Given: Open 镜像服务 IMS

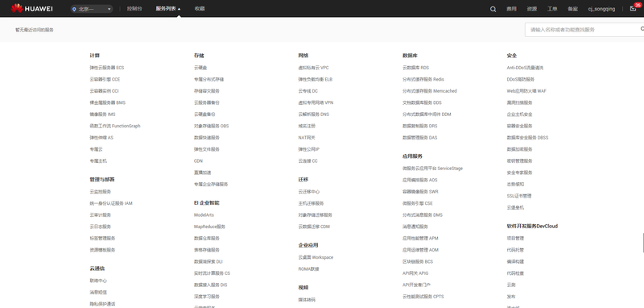Looking at the screenshot, I should tap(103, 114).
